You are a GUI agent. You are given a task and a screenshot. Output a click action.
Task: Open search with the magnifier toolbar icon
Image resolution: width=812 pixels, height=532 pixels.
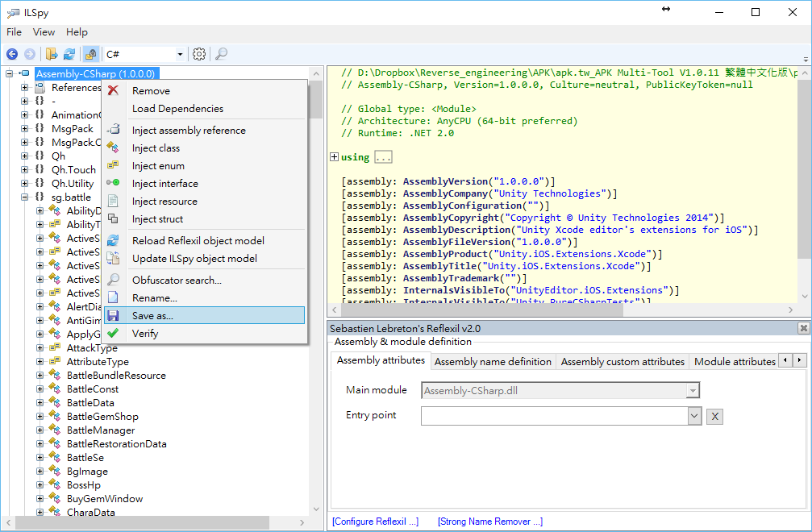click(221, 54)
